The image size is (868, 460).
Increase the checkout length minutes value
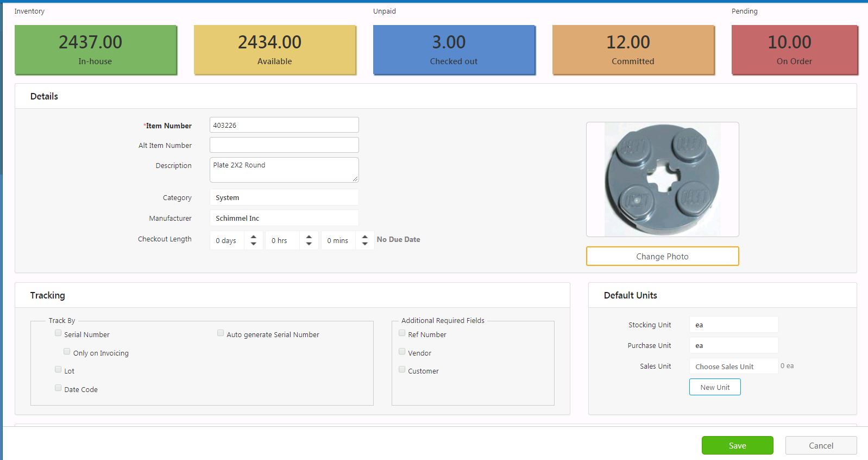[365, 237]
